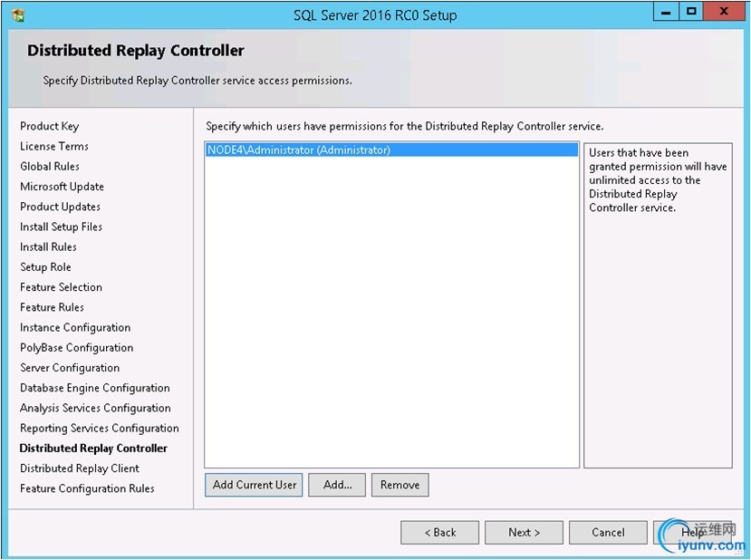
Task: Select Feature Selection step in sidebar
Action: click(61, 287)
